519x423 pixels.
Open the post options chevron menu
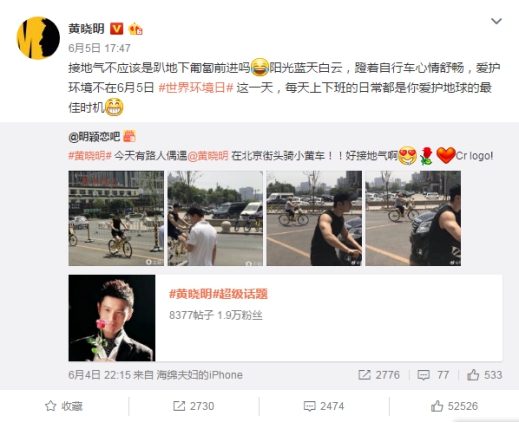click(496, 21)
